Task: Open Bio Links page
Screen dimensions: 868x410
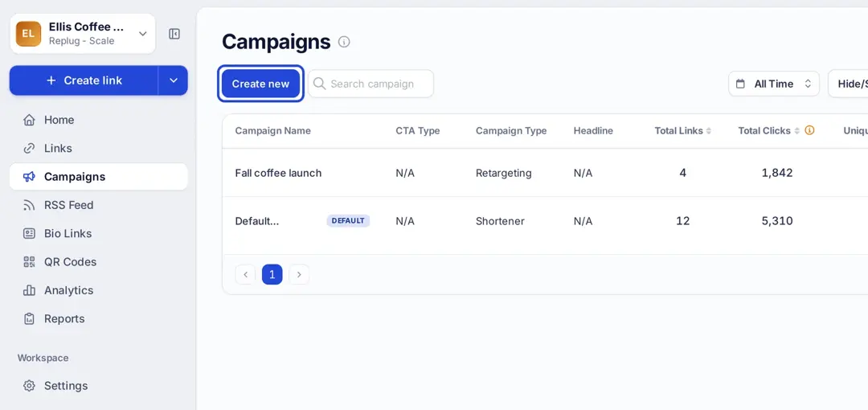Action: [99, 233]
